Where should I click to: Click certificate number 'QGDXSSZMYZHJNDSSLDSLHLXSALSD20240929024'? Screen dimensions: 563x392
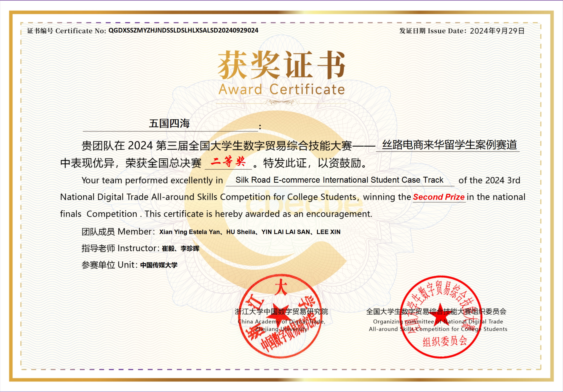[183, 30]
